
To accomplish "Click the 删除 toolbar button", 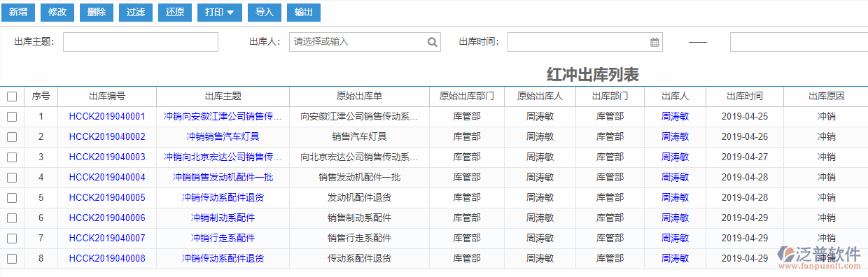I will (97, 12).
